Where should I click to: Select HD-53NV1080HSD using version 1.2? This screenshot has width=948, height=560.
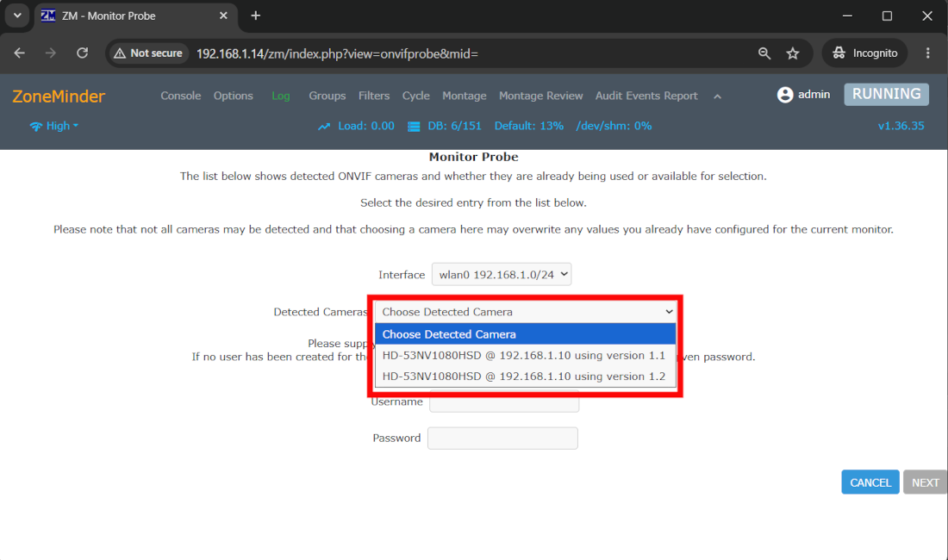click(525, 376)
